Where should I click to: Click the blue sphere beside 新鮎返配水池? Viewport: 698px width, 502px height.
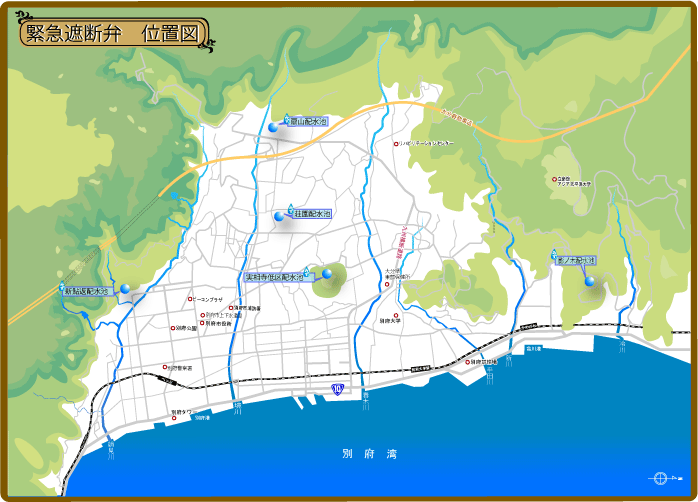[x=125, y=289]
